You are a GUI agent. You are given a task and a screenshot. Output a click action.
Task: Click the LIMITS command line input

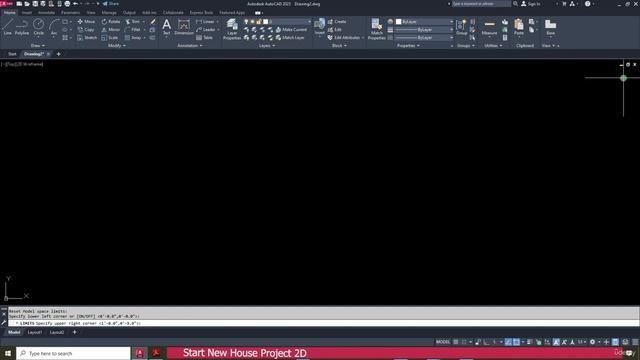coord(324,323)
